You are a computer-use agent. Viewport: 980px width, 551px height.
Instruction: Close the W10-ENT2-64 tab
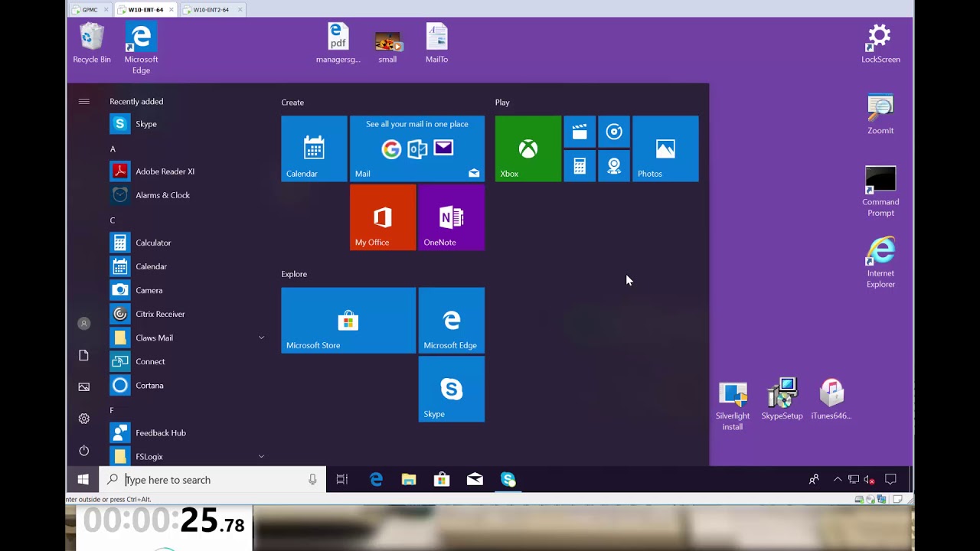coord(240,10)
